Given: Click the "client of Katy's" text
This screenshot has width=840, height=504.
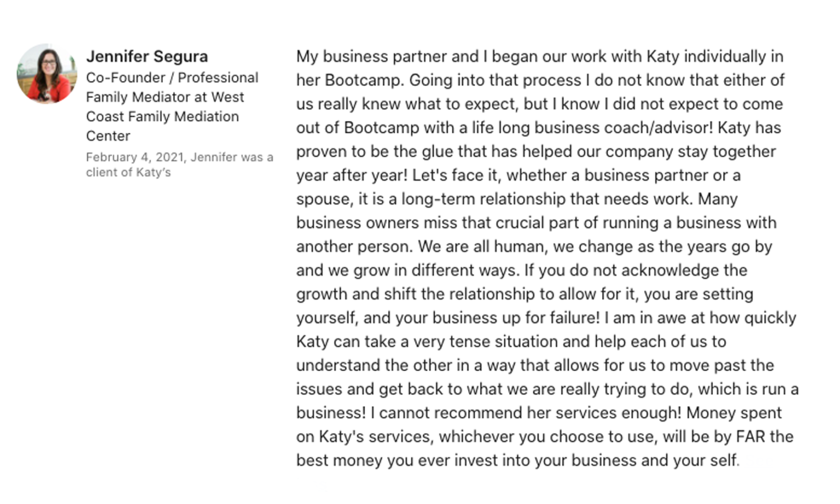Looking at the screenshot, I should [x=128, y=172].
